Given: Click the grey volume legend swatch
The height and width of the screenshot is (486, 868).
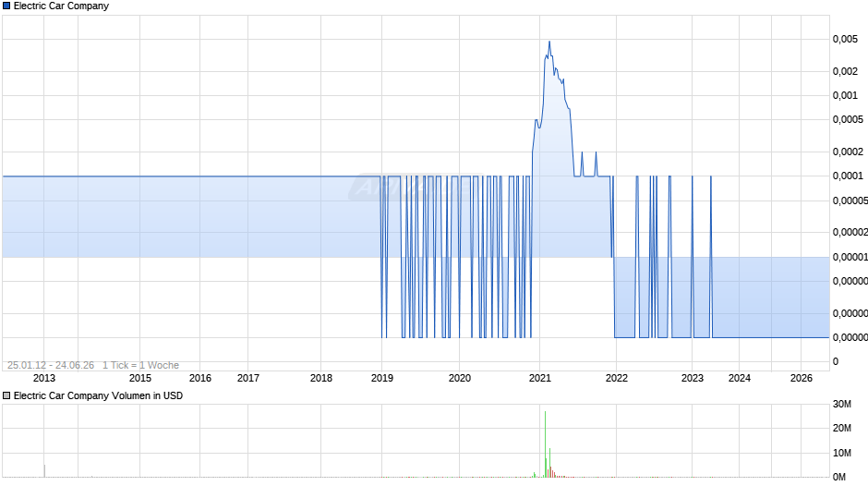Looking at the screenshot, I should [6, 395].
